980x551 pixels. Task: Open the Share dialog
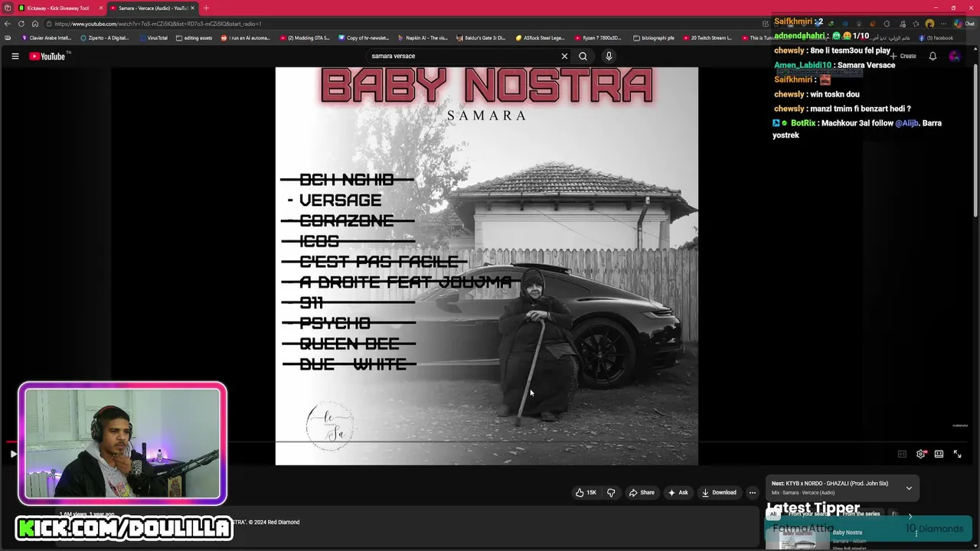tap(642, 493)
